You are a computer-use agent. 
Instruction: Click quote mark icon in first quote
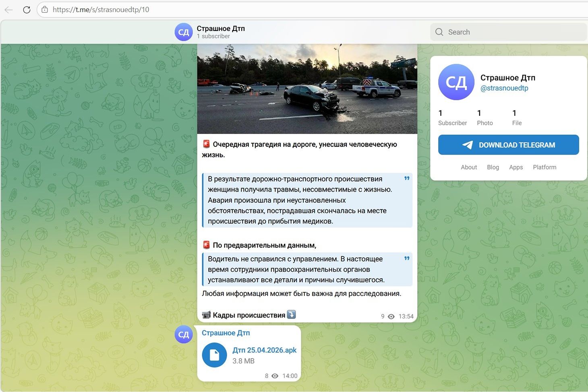tap(407, 178)
